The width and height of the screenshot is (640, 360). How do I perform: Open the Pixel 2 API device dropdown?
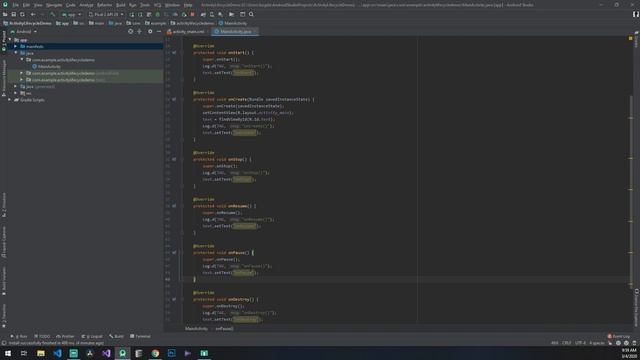pyautogui.click(x=106, y=14)
